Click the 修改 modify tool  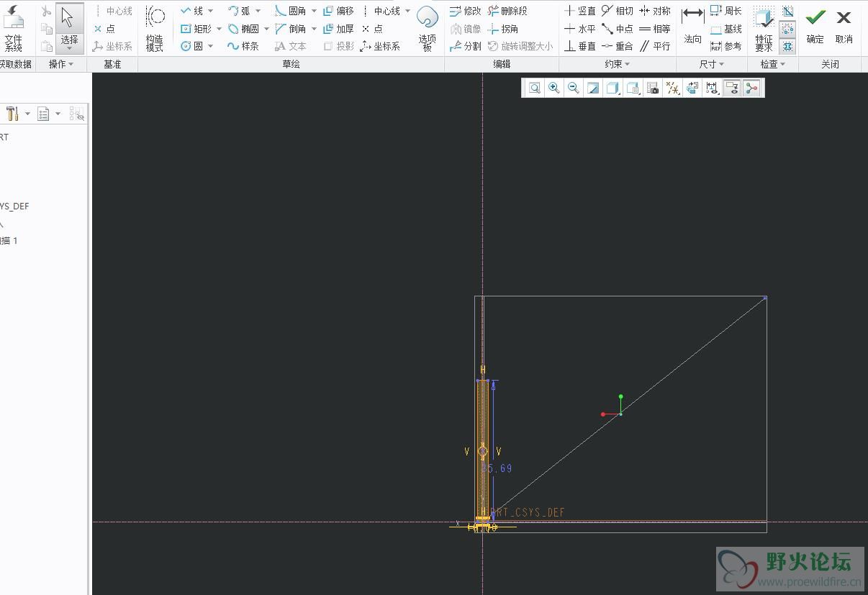(466, 11)
